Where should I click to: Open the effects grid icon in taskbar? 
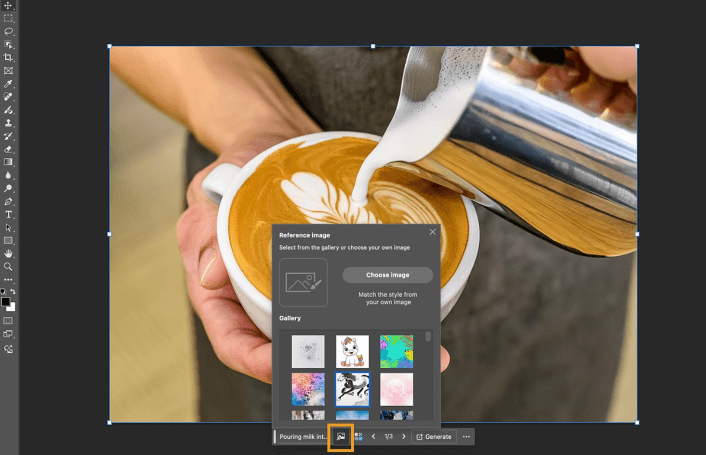click(x=358, y=437)
